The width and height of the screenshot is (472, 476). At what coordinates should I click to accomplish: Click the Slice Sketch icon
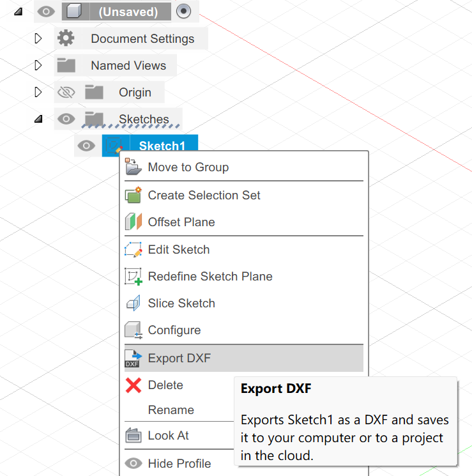click(x=133, y=303)
